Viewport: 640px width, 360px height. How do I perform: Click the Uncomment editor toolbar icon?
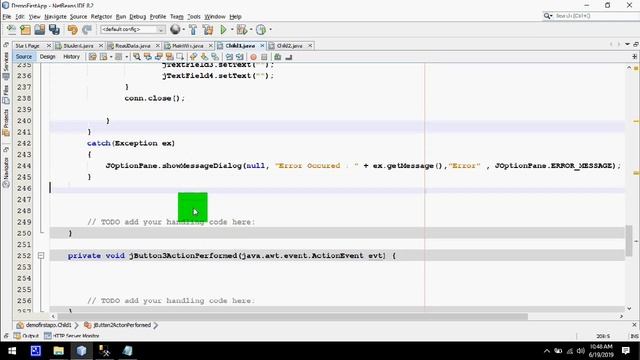point(289,57)
